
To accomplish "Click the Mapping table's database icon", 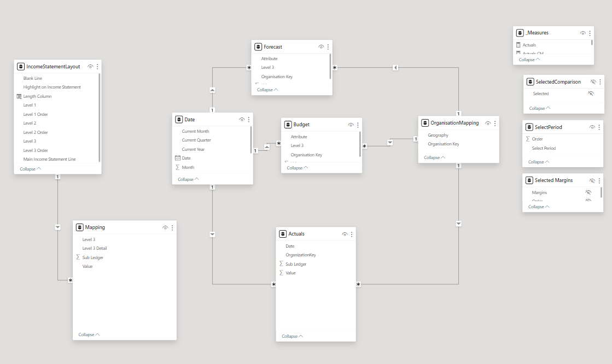I will (79, 227).
